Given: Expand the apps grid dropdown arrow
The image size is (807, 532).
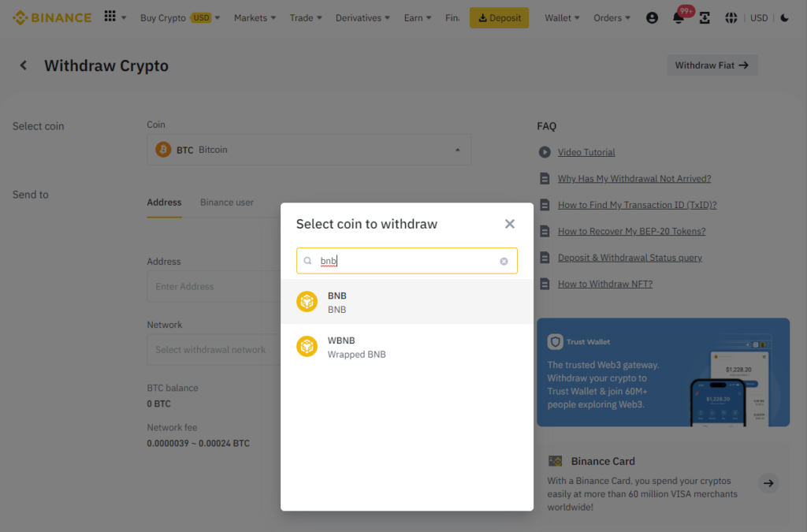Looking at the screenshot, I should pyautogui.click(x=124, y=17).
